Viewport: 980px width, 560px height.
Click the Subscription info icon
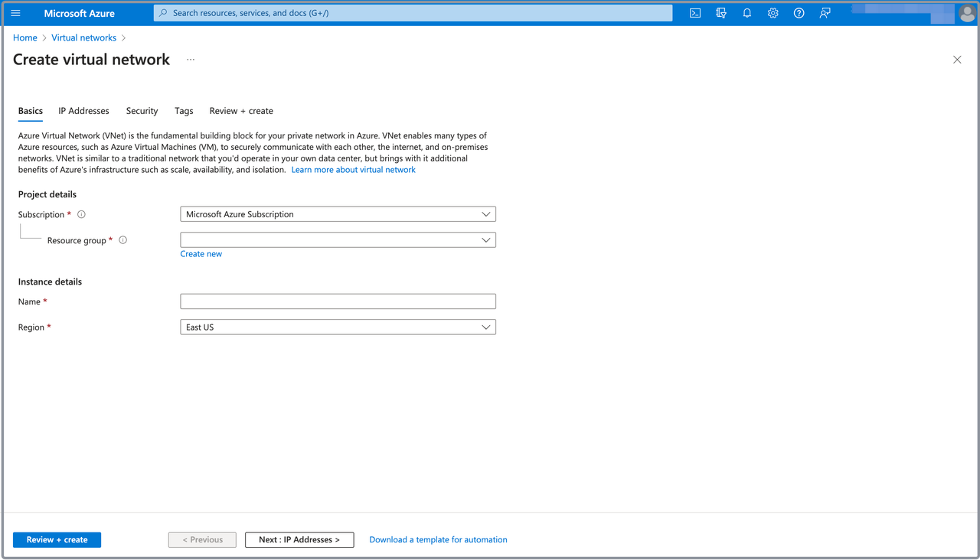click(x=81, y=215)
